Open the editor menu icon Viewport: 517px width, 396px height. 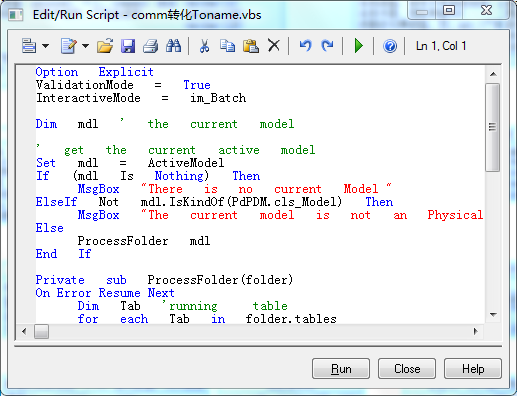tap(29, 45)
